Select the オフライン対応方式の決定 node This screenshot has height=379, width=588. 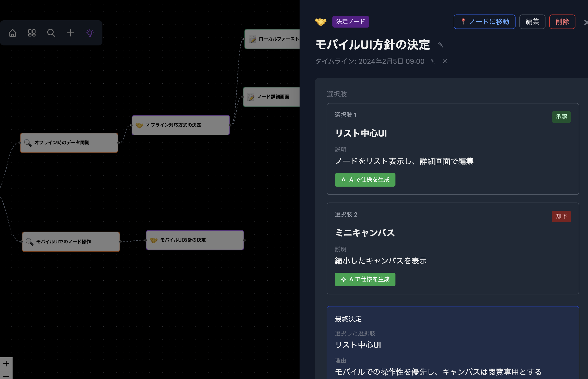pos(181,125)
